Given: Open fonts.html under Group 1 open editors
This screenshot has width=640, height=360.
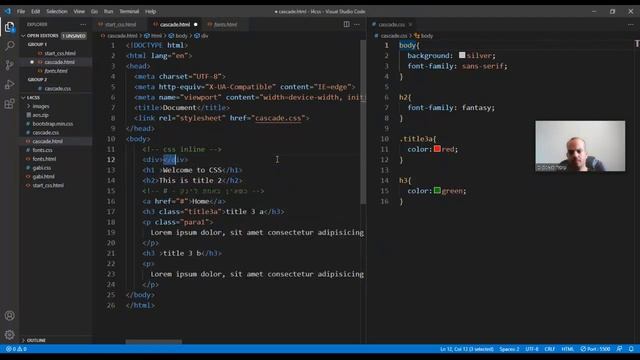Looking at the screenshot, I should pyautogui.click(x=56, y=71).
